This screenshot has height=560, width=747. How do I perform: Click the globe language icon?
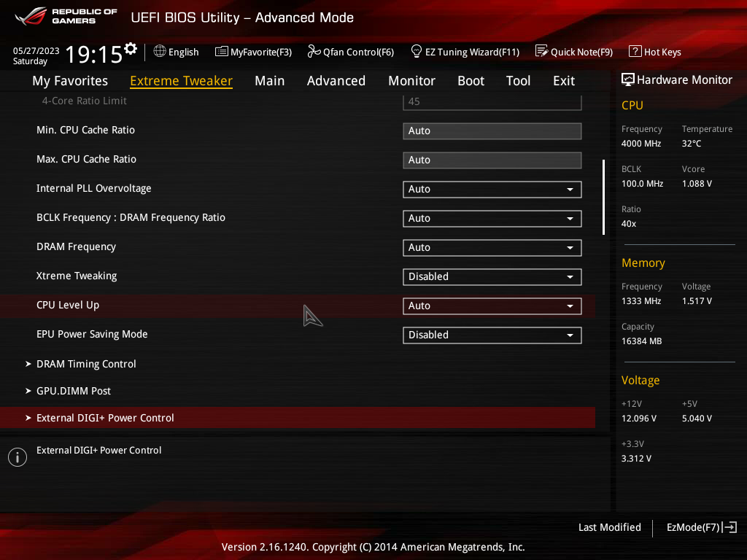coord(160,51)
